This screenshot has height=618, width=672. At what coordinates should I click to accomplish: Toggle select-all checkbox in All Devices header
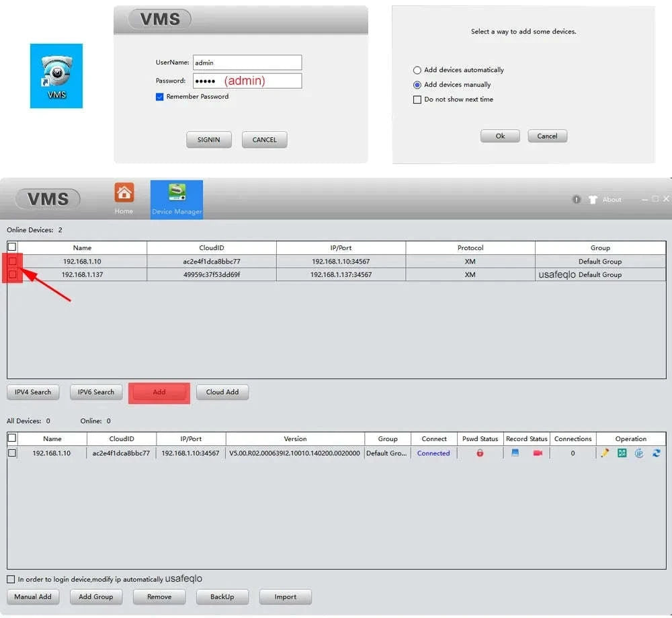click(12, 438)
